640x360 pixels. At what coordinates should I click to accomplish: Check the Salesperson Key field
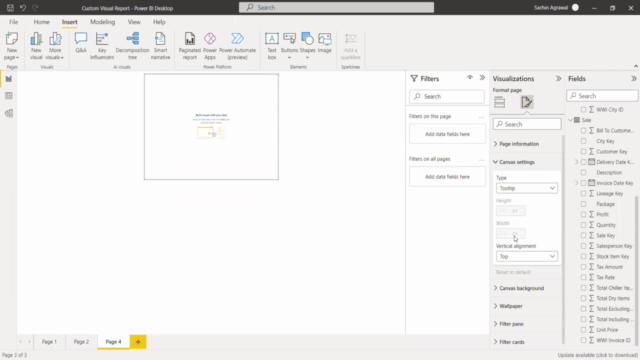click(583, 246)
